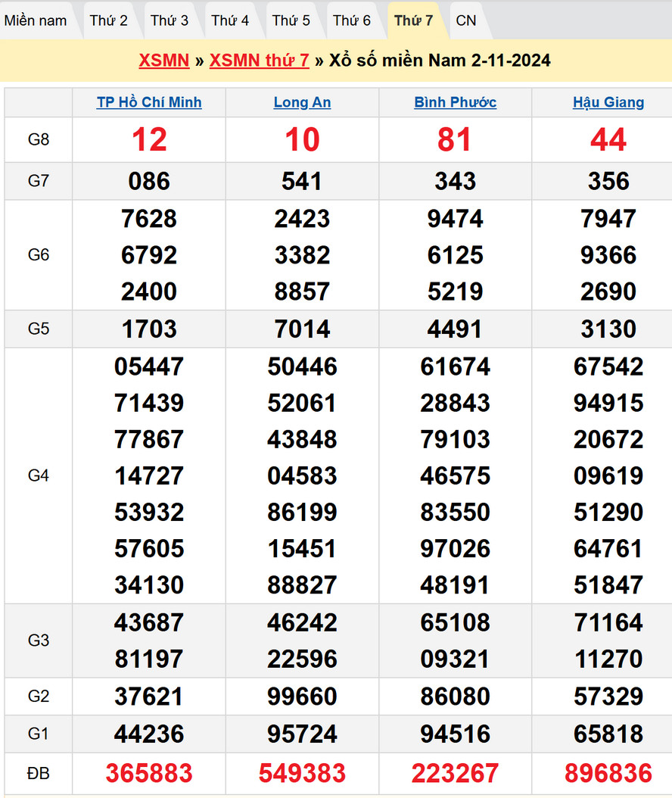Screen dimensions: 672x798
Task: Select the G7 result 541 for Long An
Action: [302, 181]
